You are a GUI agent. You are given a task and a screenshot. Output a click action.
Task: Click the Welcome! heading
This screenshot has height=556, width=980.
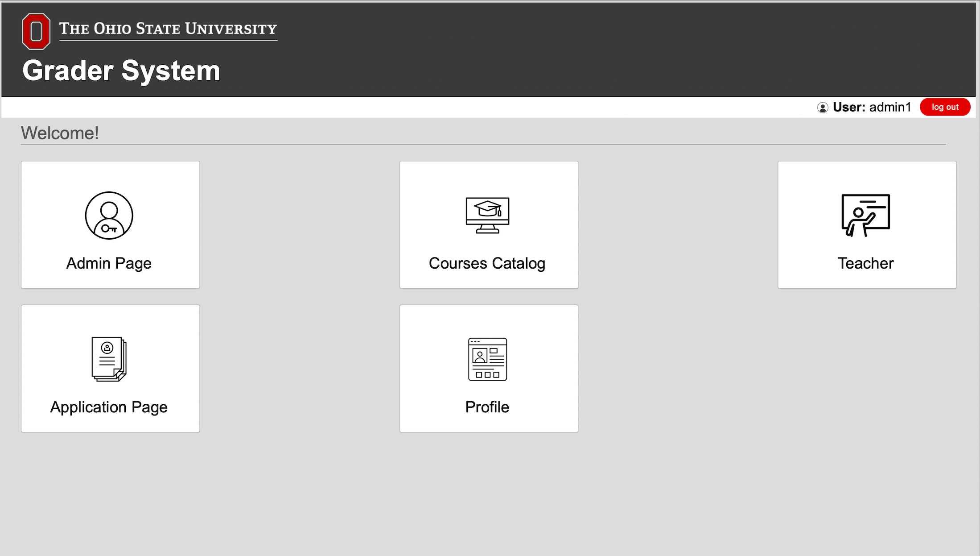[x=60, y=133]
